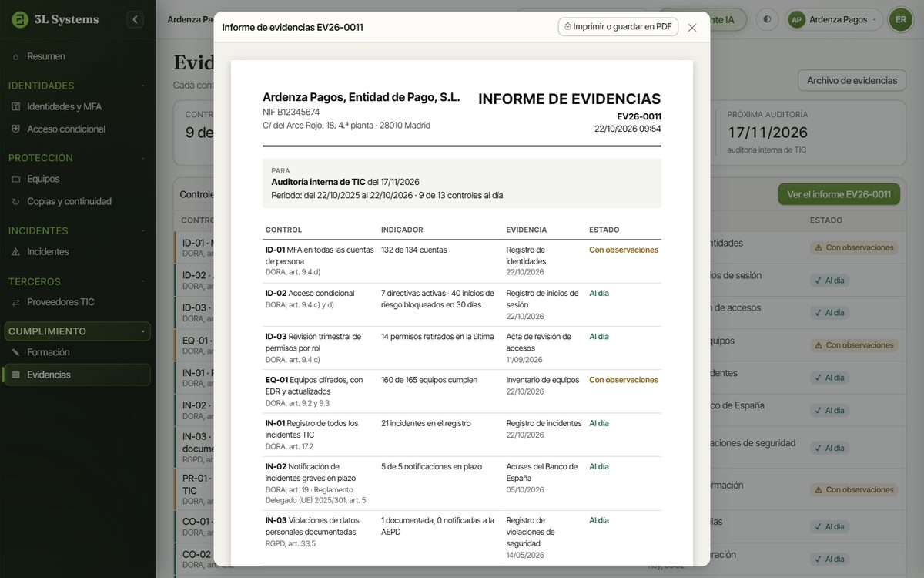This screenshot has height=578, width=924.
Task: Open Archivo de evidencias
Action: click(852, 80)
